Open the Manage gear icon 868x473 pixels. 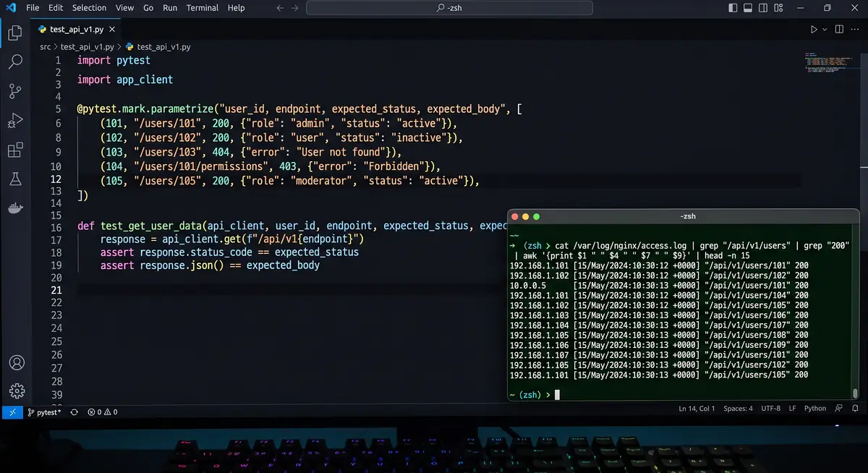16,391
